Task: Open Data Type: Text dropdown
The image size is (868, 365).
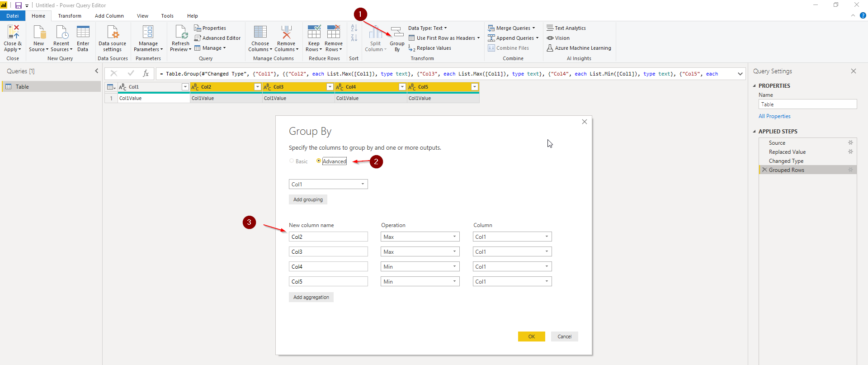Action: click(427, 28)
